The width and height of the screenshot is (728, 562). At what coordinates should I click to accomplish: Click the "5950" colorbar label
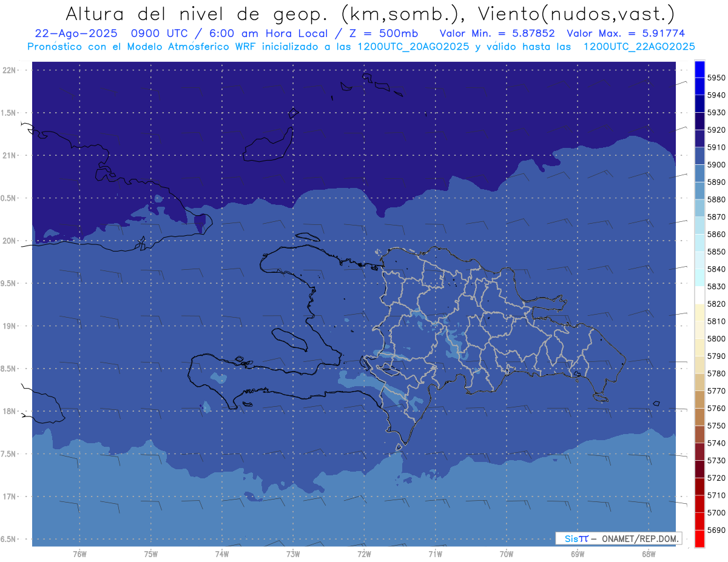coord(716,78)
